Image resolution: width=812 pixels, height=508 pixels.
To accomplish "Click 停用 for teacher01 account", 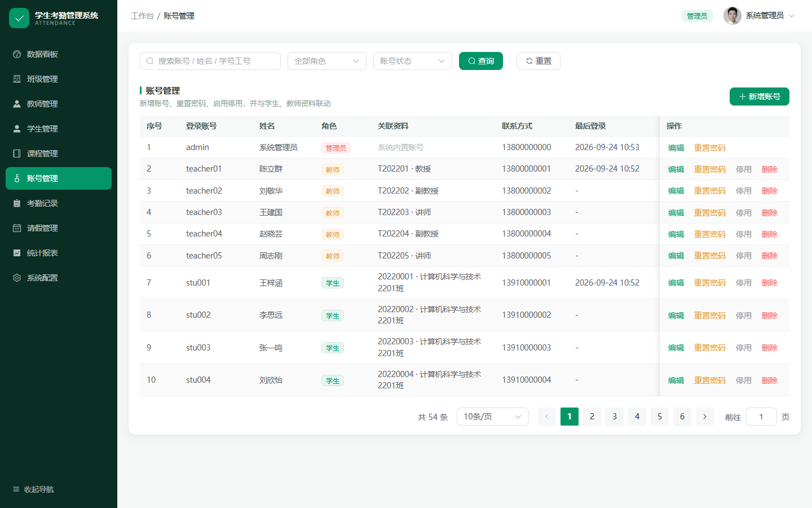I will (x=743, y=169).
